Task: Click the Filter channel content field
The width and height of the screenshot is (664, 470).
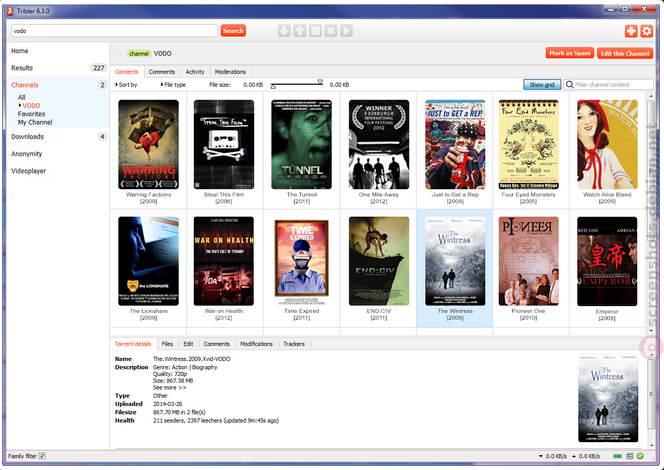Action: pos(609,85)
